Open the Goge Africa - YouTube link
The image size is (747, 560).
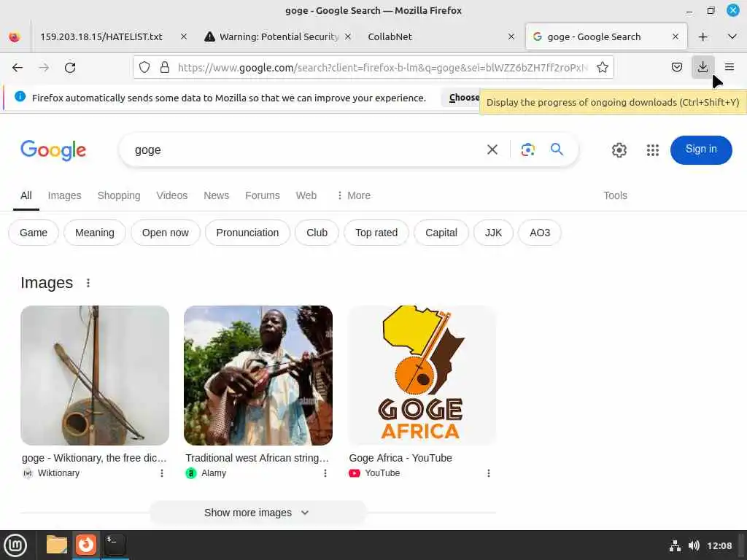click(400, 458)
